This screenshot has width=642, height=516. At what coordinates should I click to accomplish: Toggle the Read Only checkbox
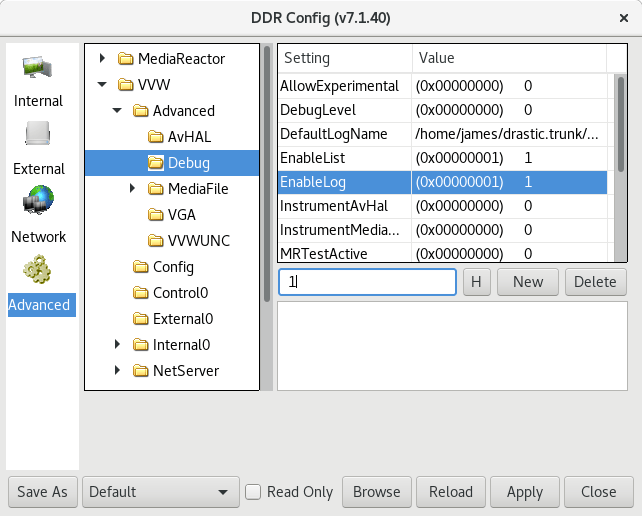click(x=253, y=492)
